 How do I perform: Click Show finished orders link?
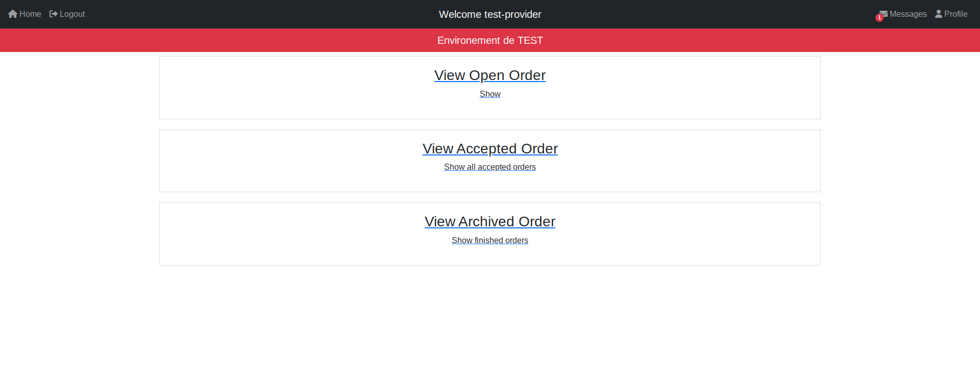point(490,241)
